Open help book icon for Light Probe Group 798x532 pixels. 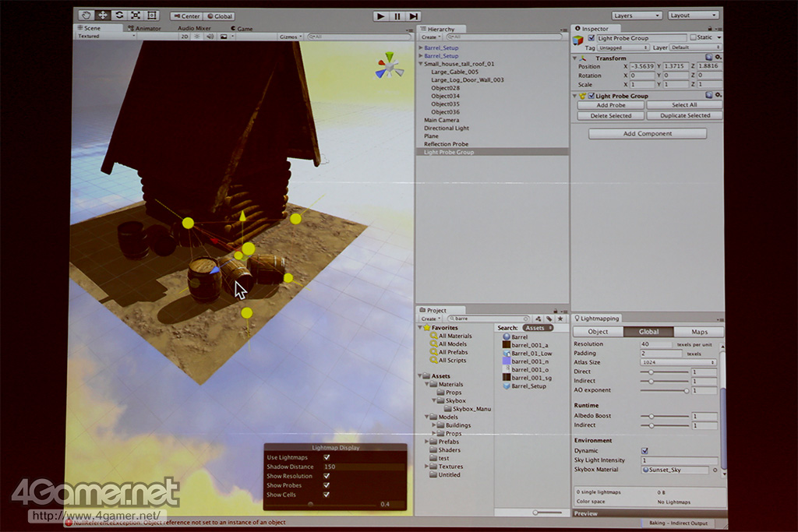pos(709,95)
